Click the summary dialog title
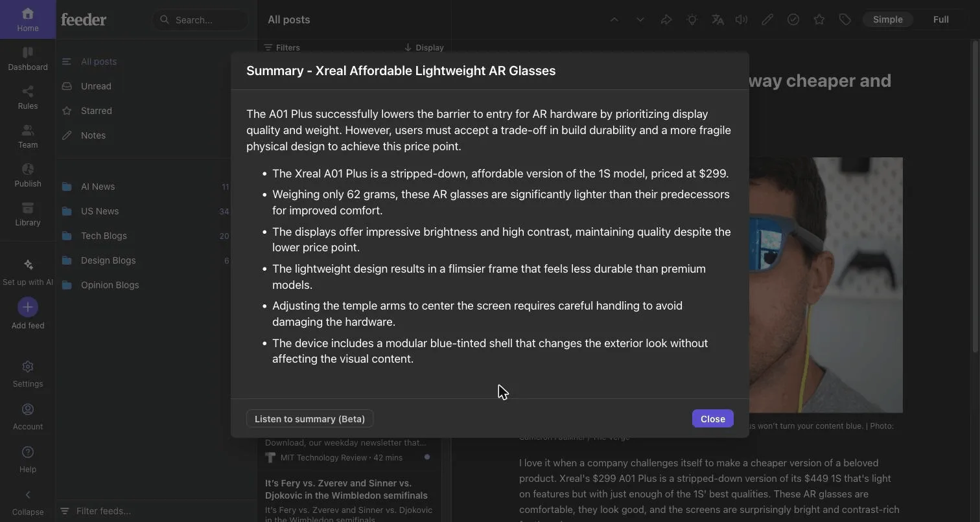The image size is (980, 522). coord(401,71)
